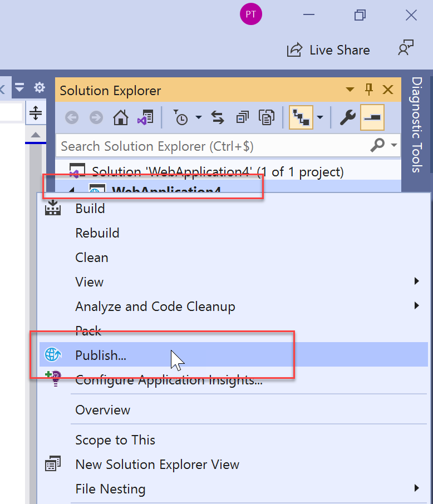Expand the View submenu
Viewport: 433px width, 504px height.
pyautogui.click(x=416, y=282)
